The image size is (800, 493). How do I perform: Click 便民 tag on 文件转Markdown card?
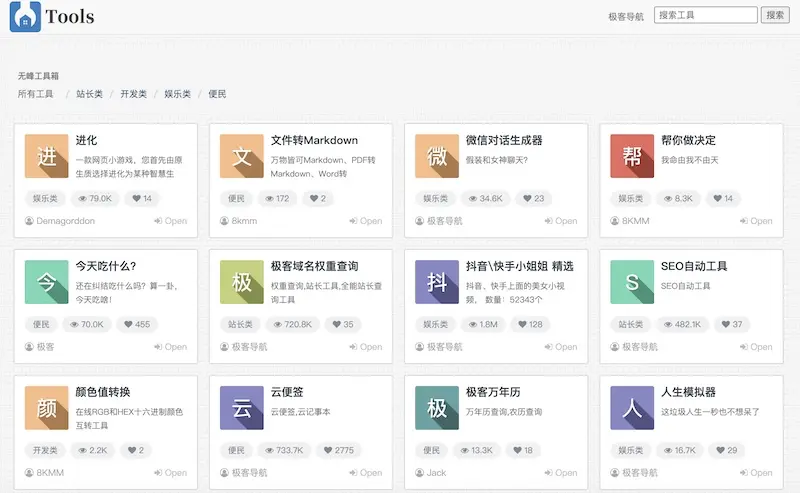click(x=236, y=199)
